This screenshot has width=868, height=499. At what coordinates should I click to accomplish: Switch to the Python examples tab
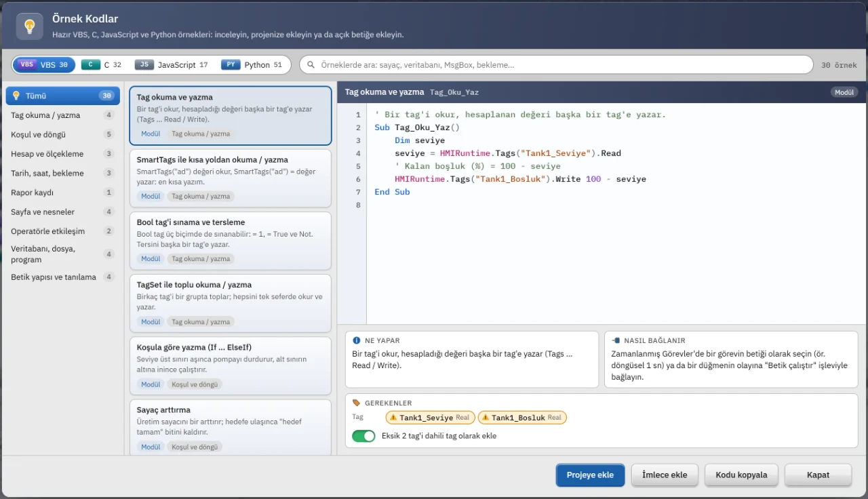click(252, 64)
